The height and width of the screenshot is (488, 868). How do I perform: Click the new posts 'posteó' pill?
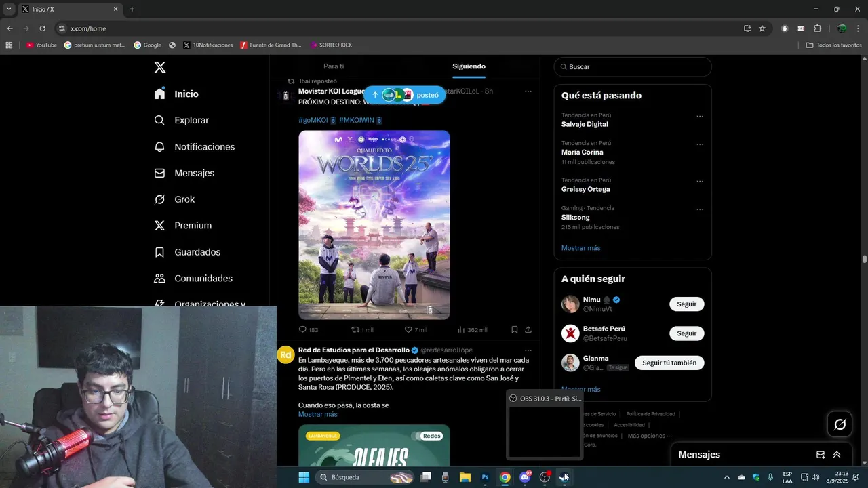[405, 95]
